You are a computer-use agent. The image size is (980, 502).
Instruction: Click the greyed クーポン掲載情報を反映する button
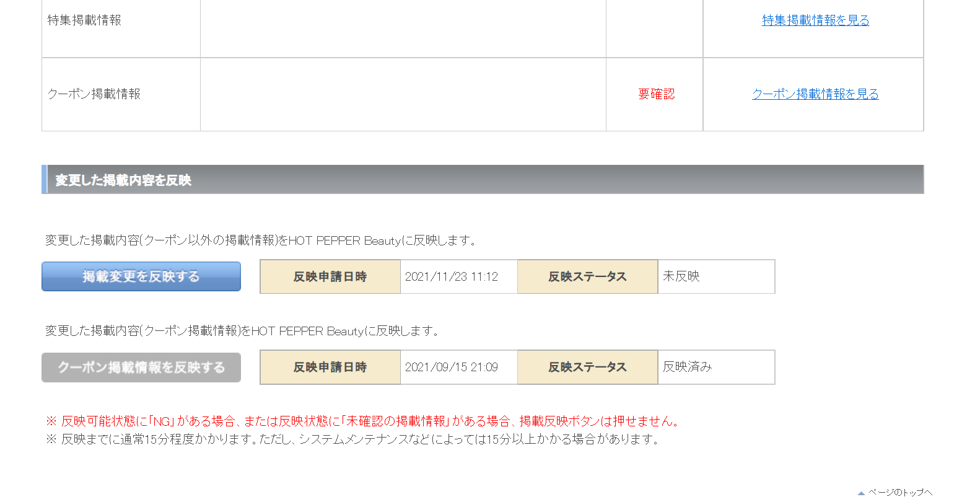141,368
